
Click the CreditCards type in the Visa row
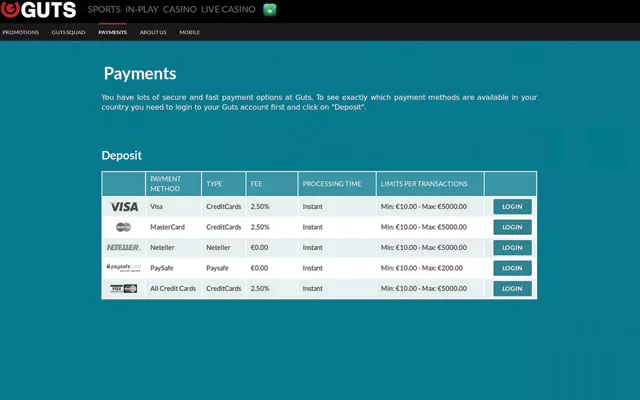224,207
